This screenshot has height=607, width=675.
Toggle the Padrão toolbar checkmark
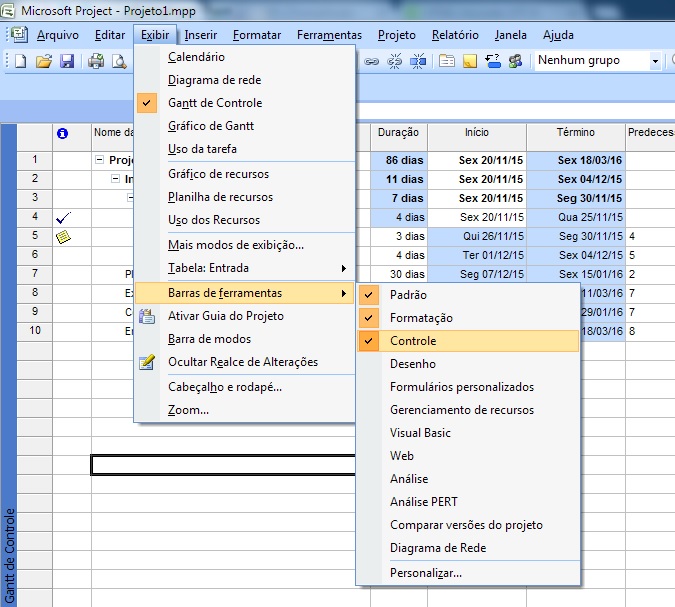coord(368,295)
